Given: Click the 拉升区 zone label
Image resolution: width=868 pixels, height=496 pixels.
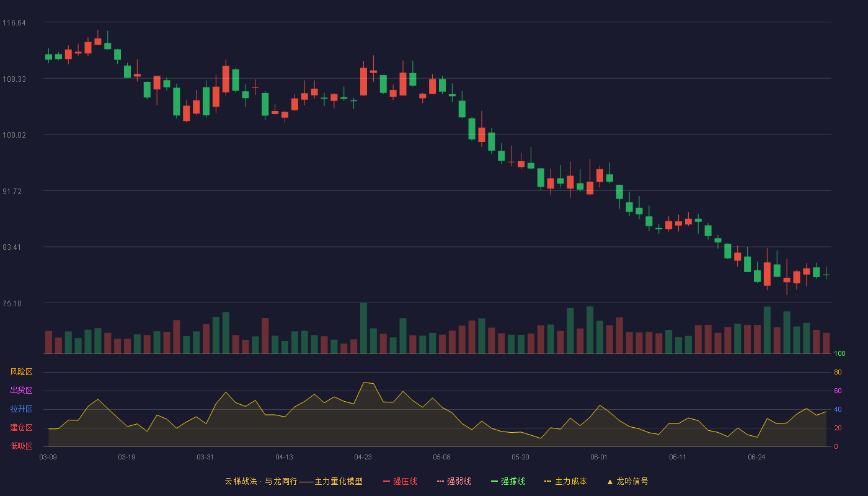Looking at the screenshot, I should coord(21,409).
